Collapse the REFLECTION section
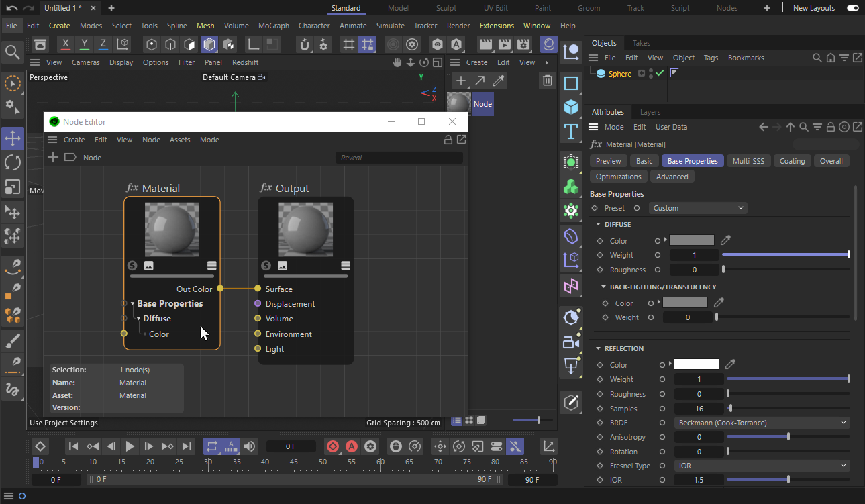The width and height of the screenshot is (865, 504). point(598,348)
